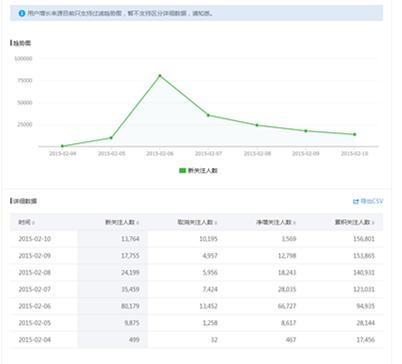
Task: Click the 2015-02-04 date cell in the table
Action: [35, 340]
